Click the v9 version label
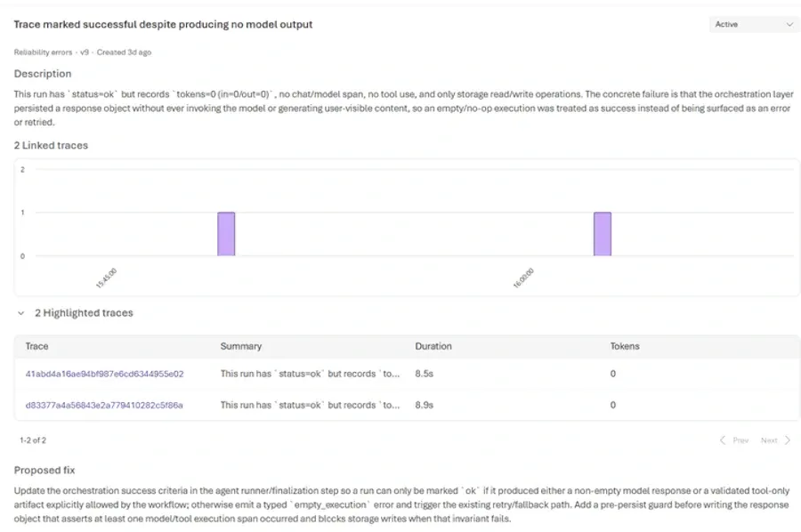The image size is (801, 532). coord(85,52)
